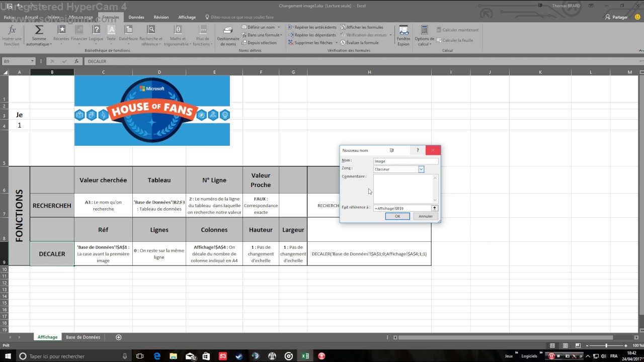Click Repérer les dépendants
Viewport: 644px width, 362px height.
click(312, 35)
